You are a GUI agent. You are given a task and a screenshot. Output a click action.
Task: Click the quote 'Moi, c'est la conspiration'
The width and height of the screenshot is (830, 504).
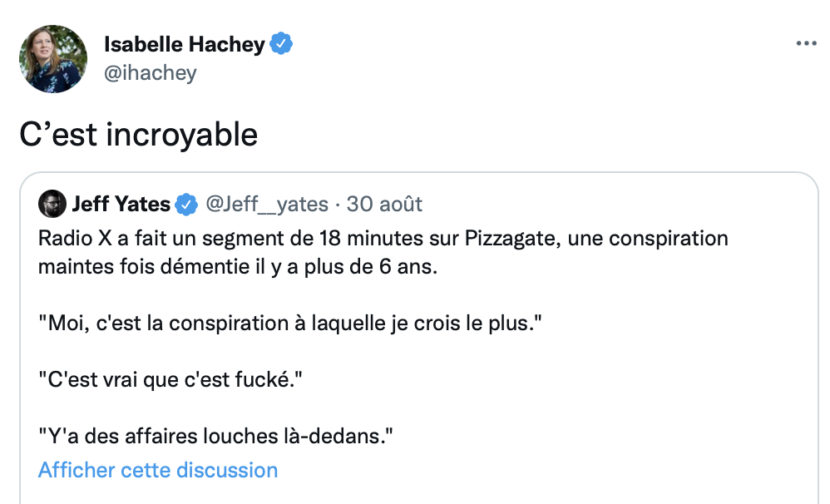290,323
